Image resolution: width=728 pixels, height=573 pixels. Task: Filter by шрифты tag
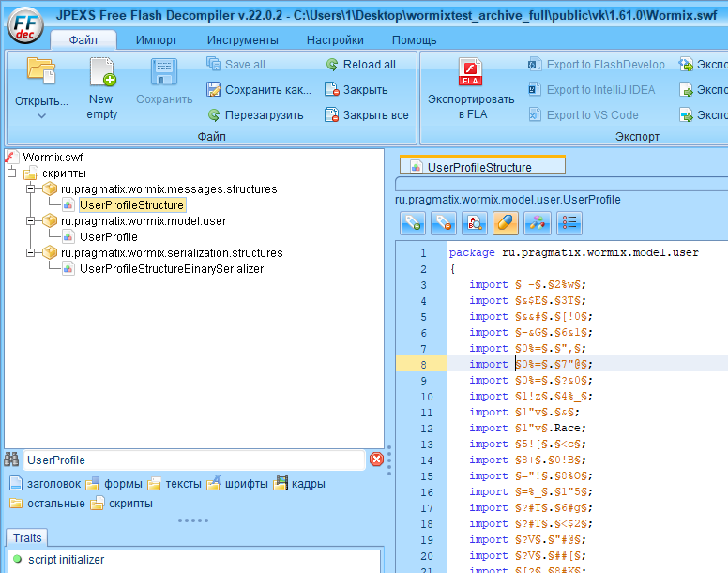pos(237,484)
